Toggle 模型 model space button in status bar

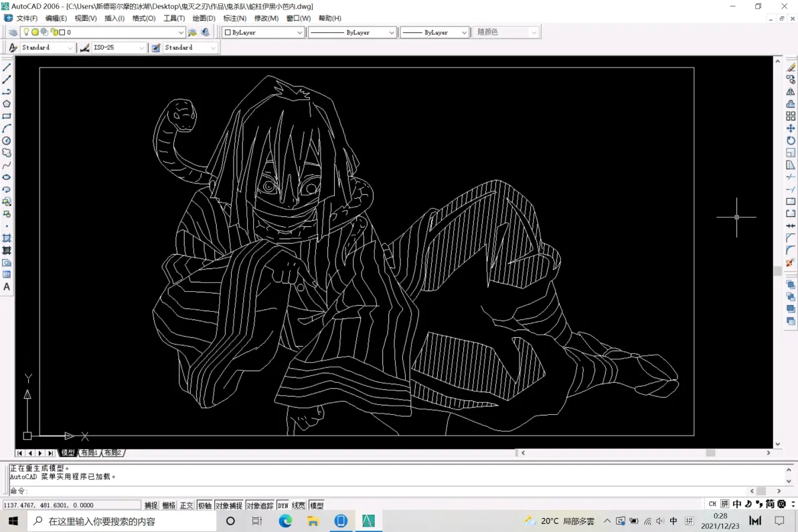(x=317, y=505)
